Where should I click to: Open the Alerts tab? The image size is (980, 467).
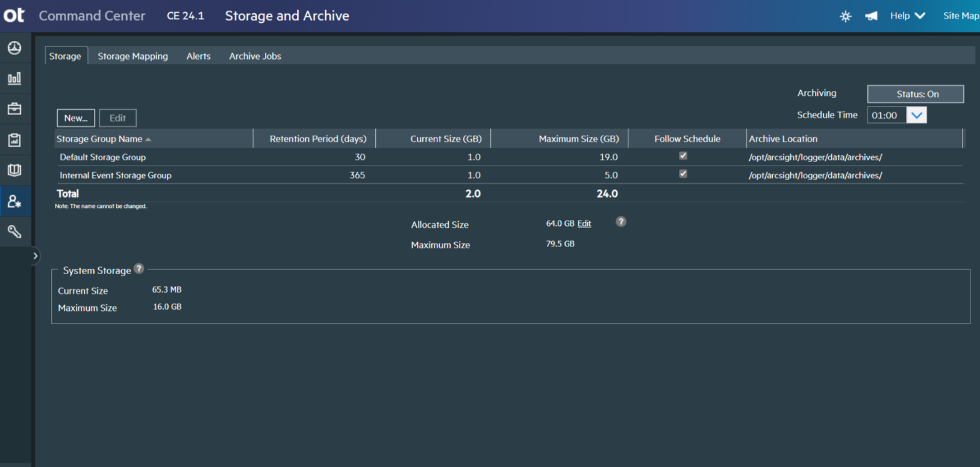(x=198, y=56)
